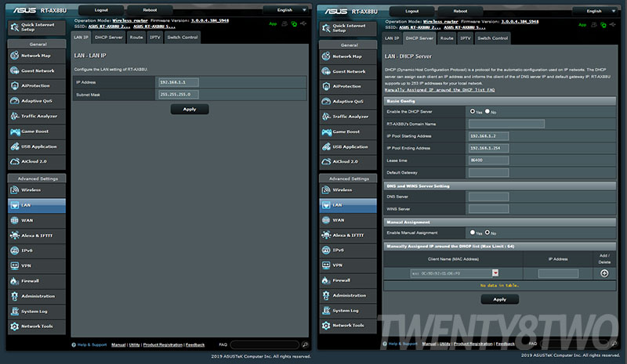Select Yes for Enable Manual Assignment
This screenshot has height=364, width=627.
click(x=473, y=232)
